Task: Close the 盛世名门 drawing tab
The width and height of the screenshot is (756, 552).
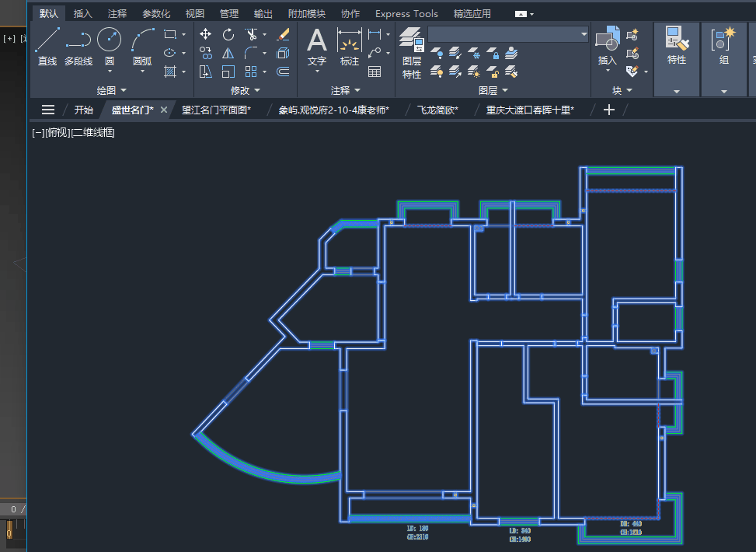Action: coord(164,110)
